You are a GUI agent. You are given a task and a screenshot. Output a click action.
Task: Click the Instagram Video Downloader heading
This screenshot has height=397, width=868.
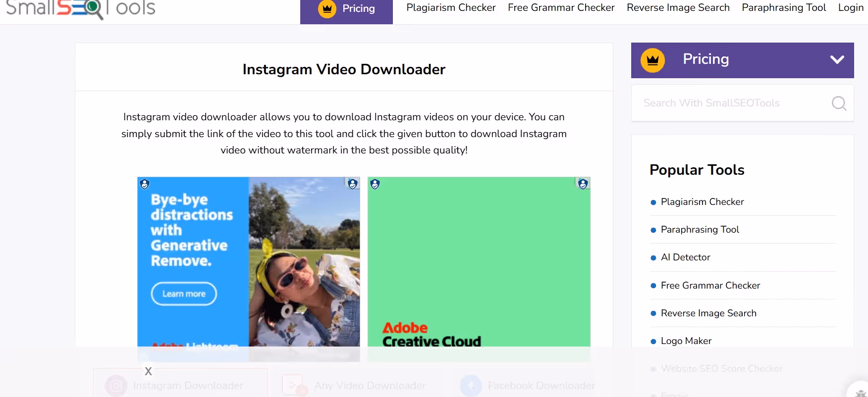344,69
